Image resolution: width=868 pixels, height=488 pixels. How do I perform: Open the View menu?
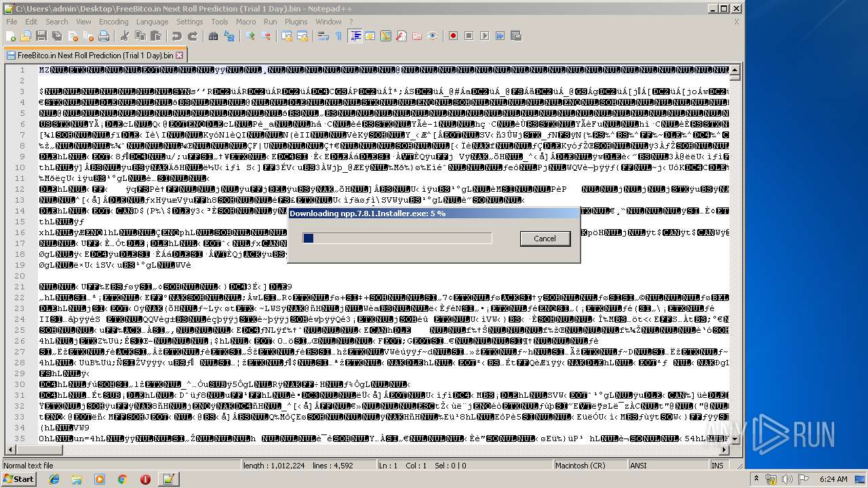click(83, 22)
